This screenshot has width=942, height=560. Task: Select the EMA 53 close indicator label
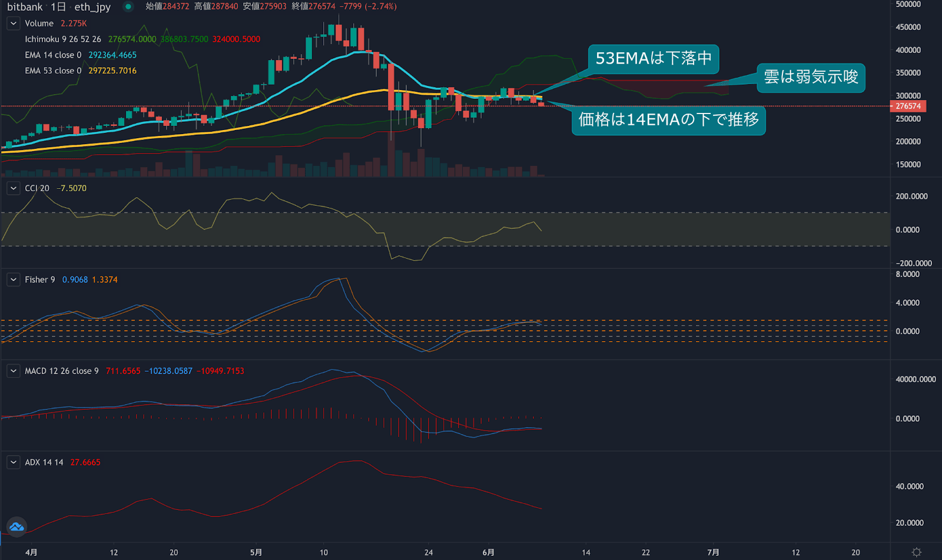[x=53, y=71]
